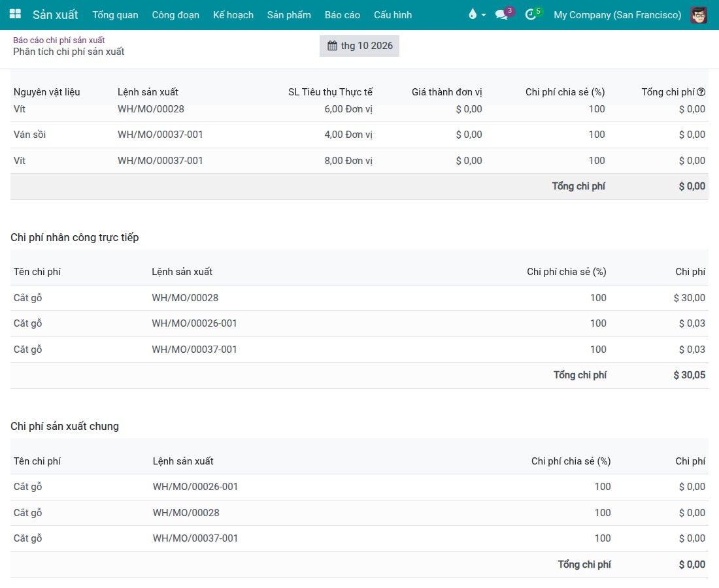This screenshot has width=719, height=588.
Task: Open the Sản phẩm menu
Action: [289, 14]
